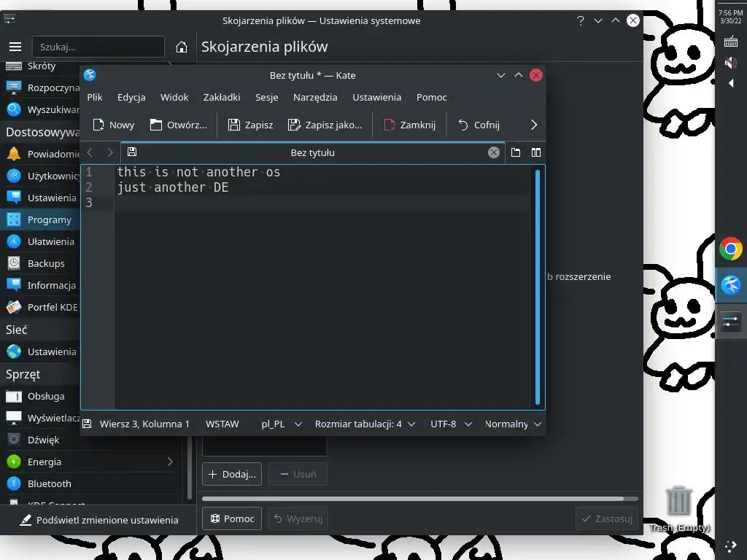Image resolution: width=747 pixels, height=560 pixels.
Task: Click the quick open document icon
Action: click(516, 152)
